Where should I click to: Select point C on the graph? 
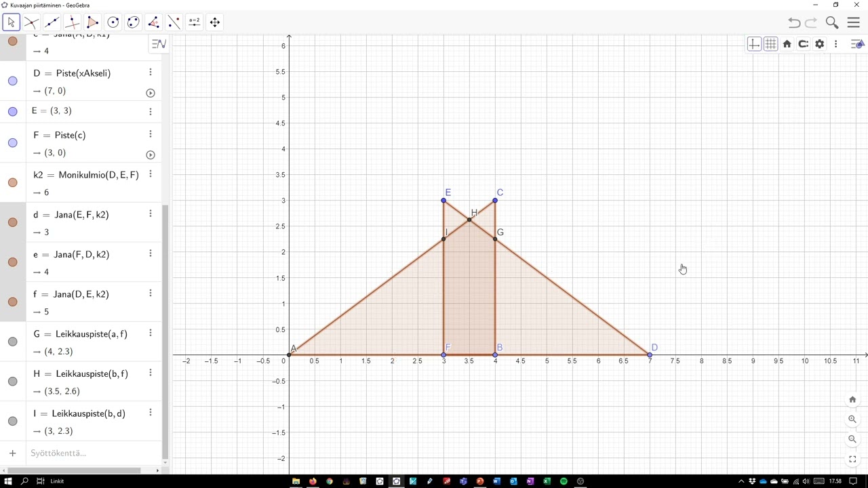tap(495, 201)
